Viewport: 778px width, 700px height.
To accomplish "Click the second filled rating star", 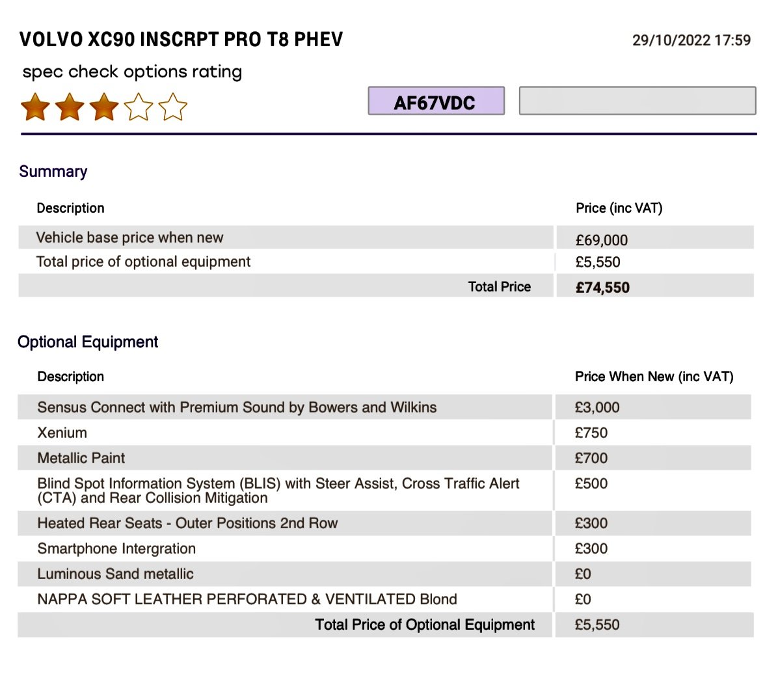I will 70,107.
